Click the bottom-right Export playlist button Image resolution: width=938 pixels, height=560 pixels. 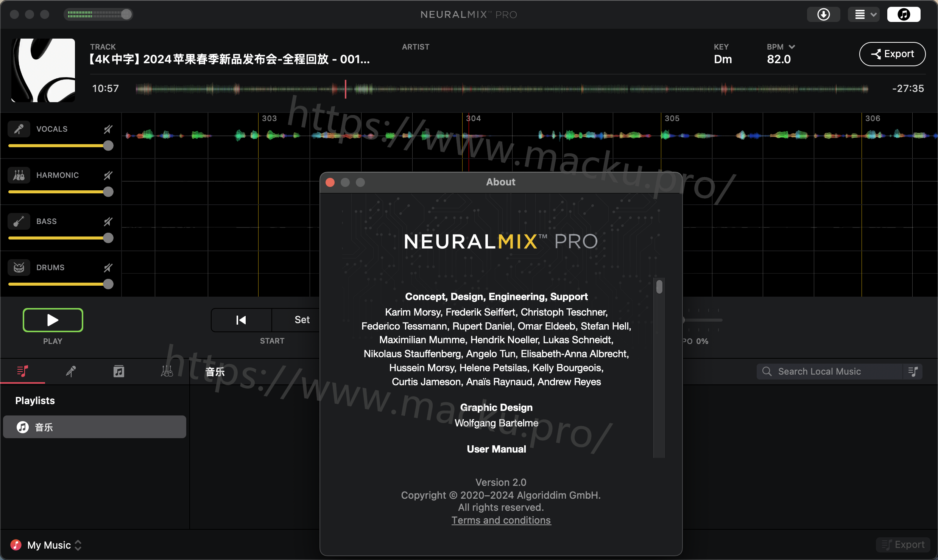point(903,545)
